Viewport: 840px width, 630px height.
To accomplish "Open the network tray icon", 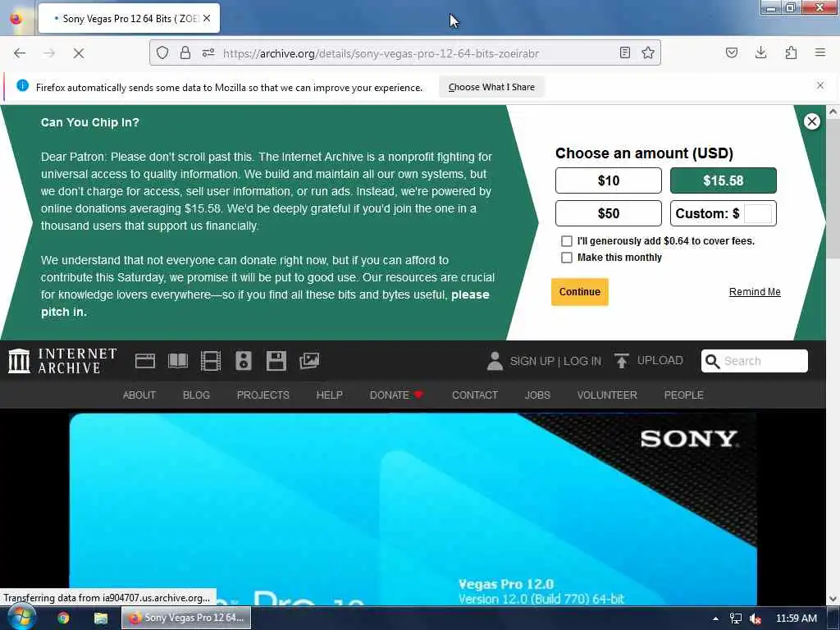I will point(736,619).
